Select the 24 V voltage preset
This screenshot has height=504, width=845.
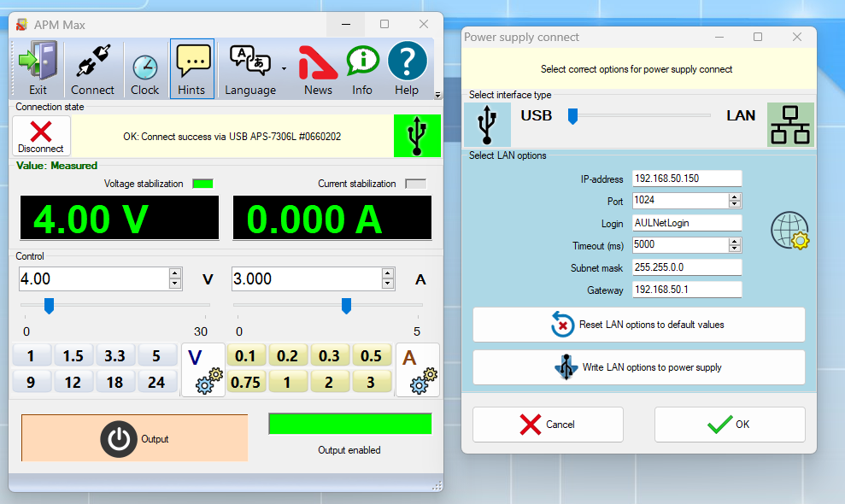(157, 382)
